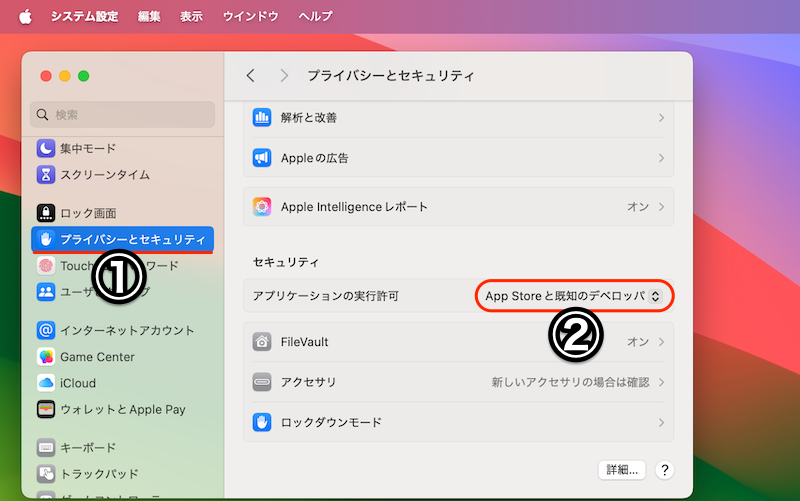Click the Game Center sidebar label
Image resolution: width=800 pixels, height=501 pixels.
pos(97,357)
